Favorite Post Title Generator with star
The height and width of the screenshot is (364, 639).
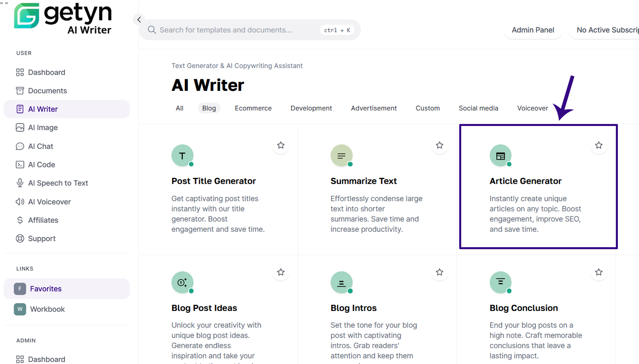coord(281,145)
